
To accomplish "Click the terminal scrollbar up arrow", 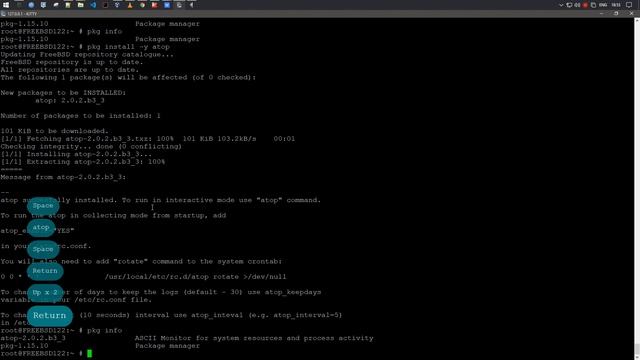I will point(637,20).
